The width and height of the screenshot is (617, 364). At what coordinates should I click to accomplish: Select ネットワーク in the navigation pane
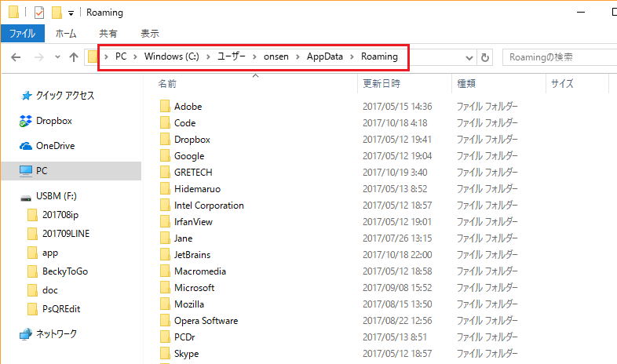(x=49, y=334)
